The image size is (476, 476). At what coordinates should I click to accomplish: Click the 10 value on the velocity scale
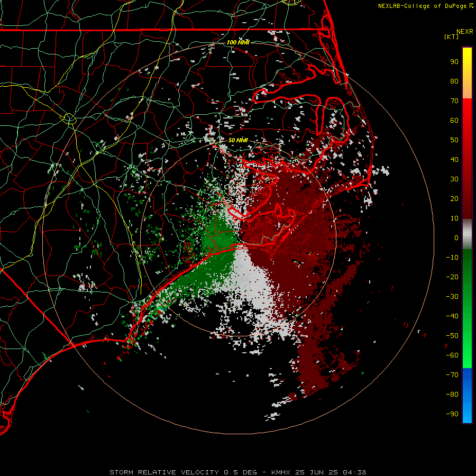point(454,218)
